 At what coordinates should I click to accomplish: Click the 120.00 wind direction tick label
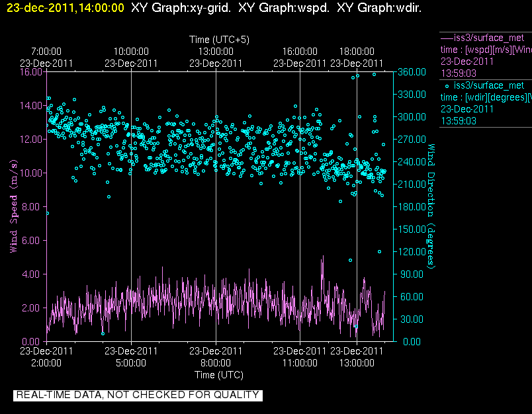click(412, 251)
